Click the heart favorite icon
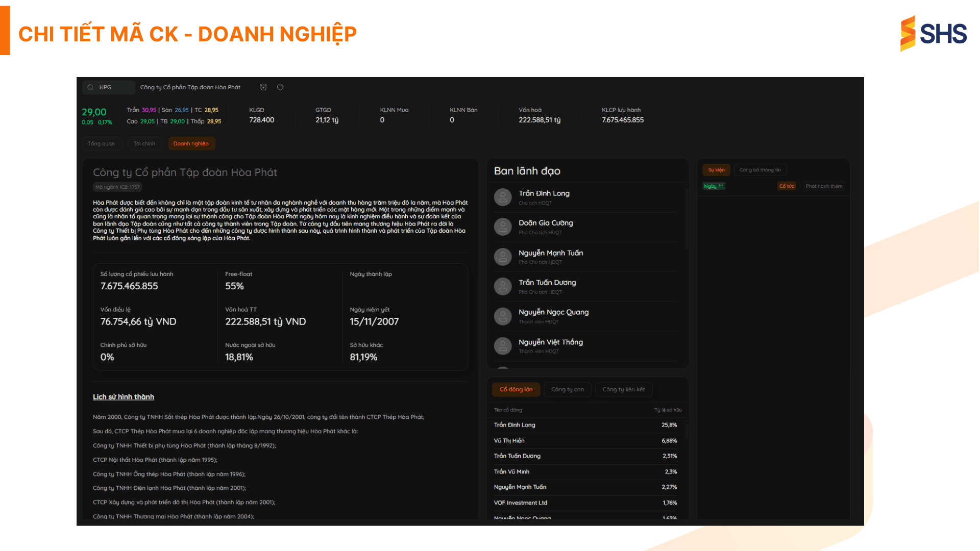Image resolution: width=980 pixels, height=551 pixels. click(x=280, y=87)
